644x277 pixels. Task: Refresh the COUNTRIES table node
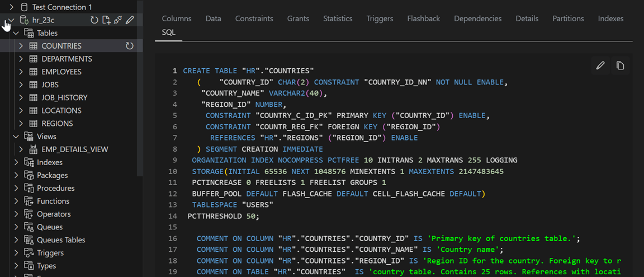click(130, 46)
